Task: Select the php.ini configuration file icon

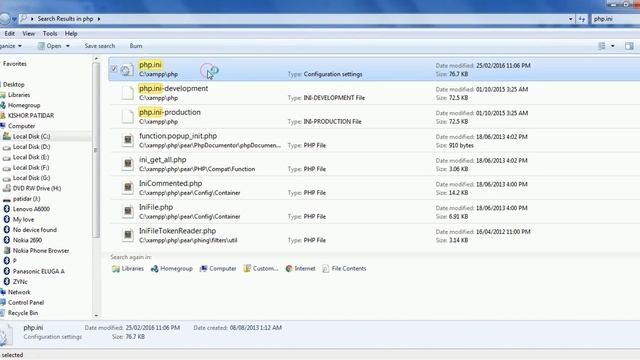Action: [127, 70]
